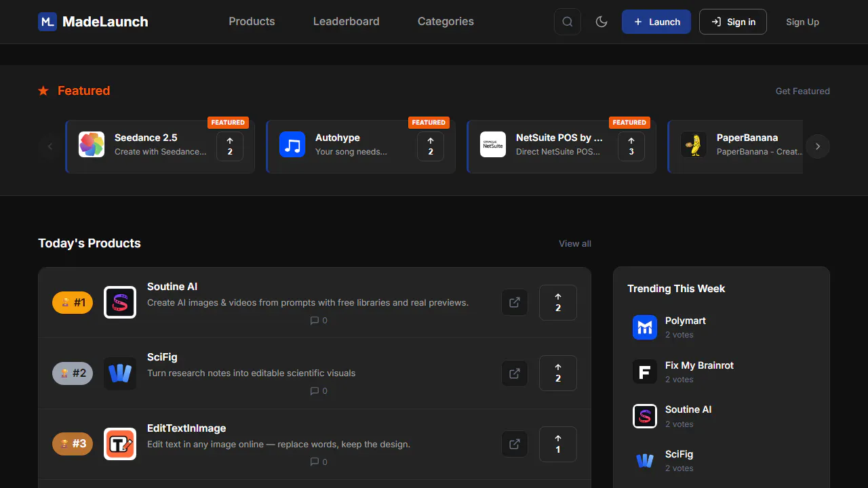Screen dimensions: 868x488
Task: Click the Polymart icon in Trending
Action: (x=645, y=327)
